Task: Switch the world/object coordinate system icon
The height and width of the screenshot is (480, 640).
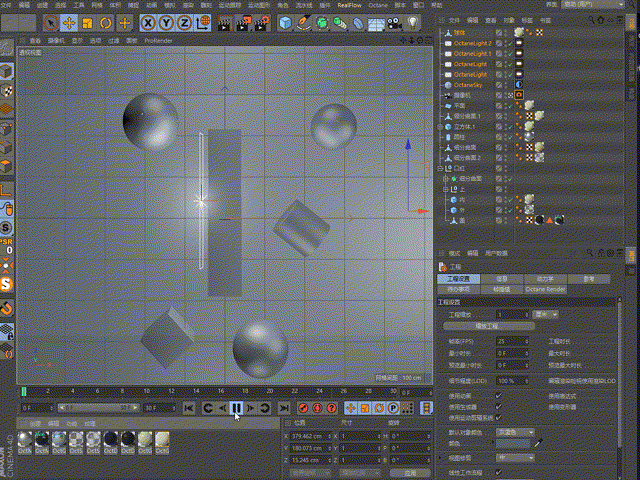Action: (x=203, y=23)
